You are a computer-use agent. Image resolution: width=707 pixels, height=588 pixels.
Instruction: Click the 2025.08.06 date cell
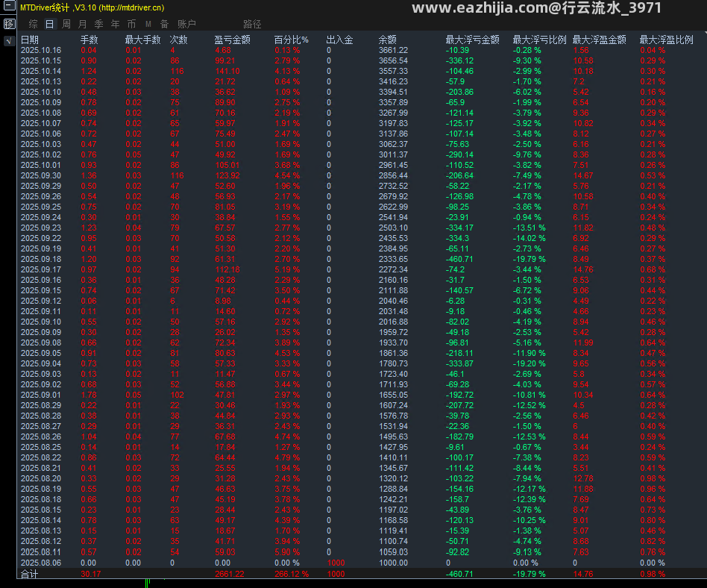(41, 563)
